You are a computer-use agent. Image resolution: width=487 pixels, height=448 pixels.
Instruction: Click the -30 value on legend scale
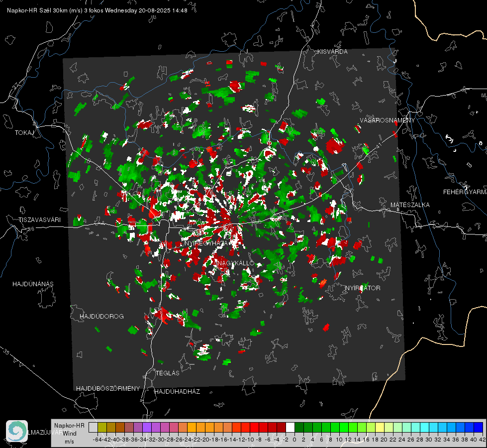160,440
